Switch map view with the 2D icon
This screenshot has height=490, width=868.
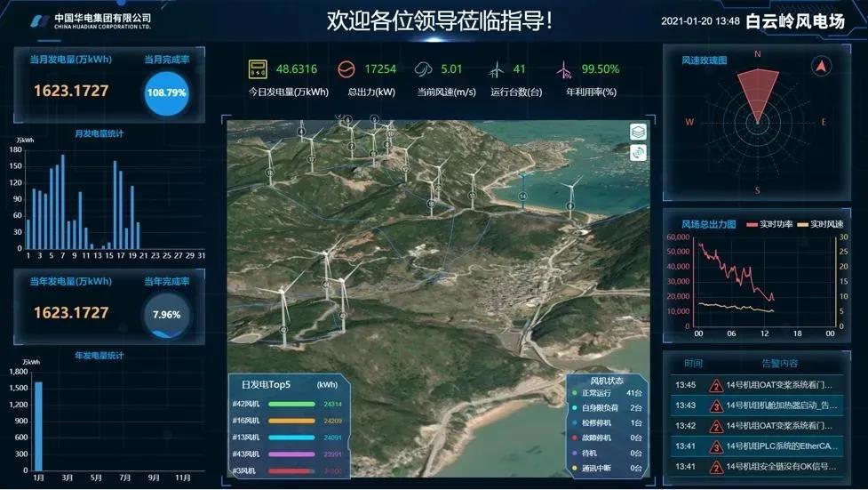point(638,152)
